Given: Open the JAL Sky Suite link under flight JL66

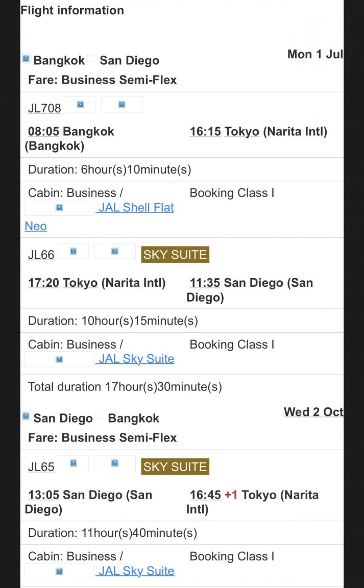Looking at the screenshot, I should tap(136, 359).
